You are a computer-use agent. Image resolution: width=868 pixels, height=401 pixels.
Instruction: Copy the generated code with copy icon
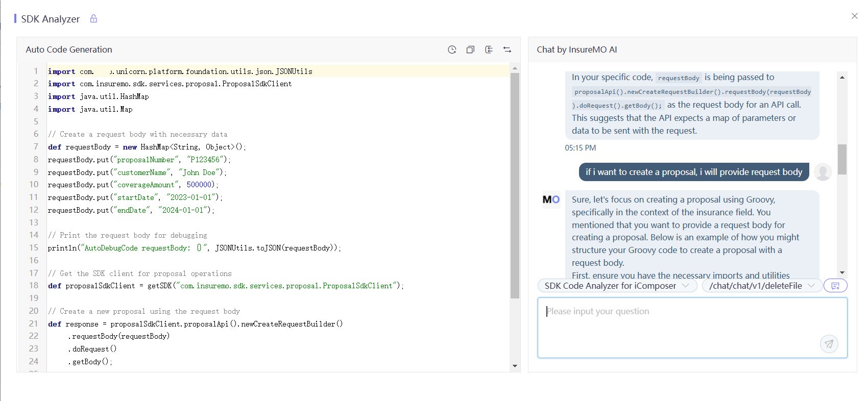pos(470,49)
